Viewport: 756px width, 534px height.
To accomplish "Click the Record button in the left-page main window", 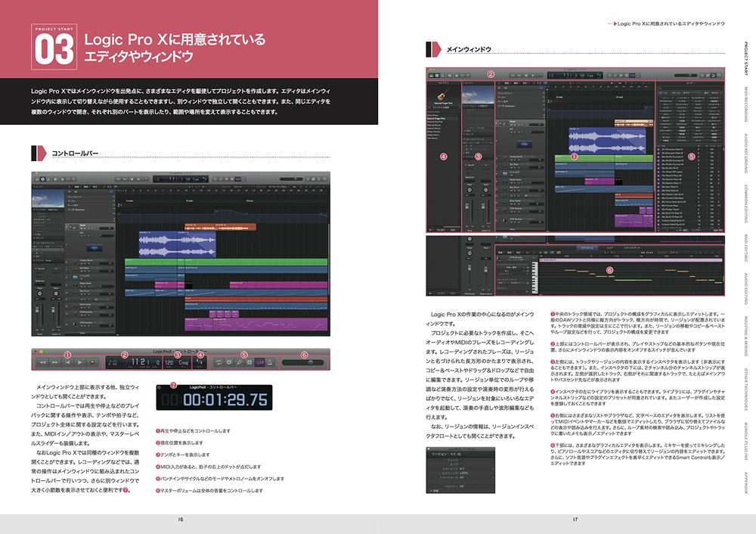I will point(146,179).
